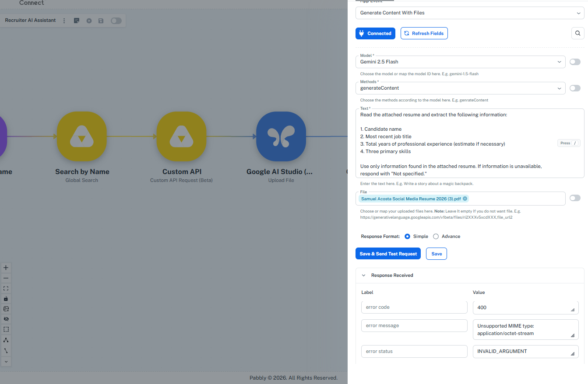This screenshot has width=588, height=384.
Task: Click the error message label field
Action: tap(414, 325)
